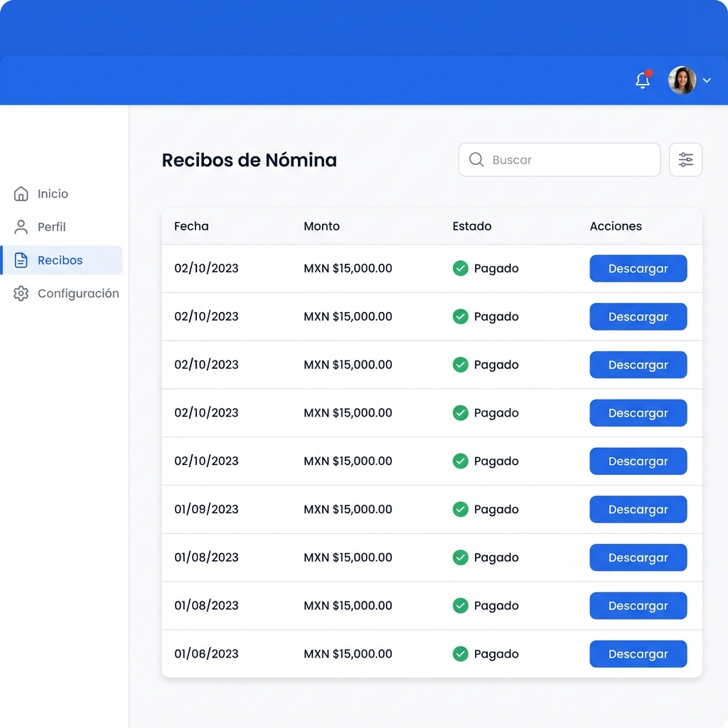Open the user avatar photo
The width and height of the screenshot is (728, 728).
coord(682,80)
